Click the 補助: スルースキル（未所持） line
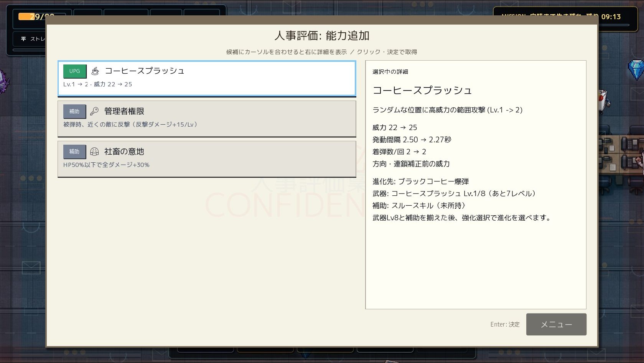Viewport: 644px width, 363px height. (x=420, y=205)
